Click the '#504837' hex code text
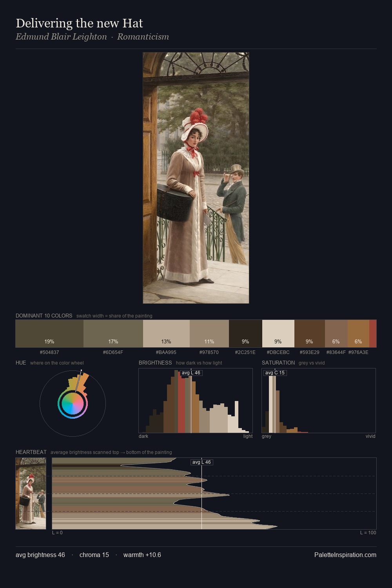 click(x=49, y=352)
